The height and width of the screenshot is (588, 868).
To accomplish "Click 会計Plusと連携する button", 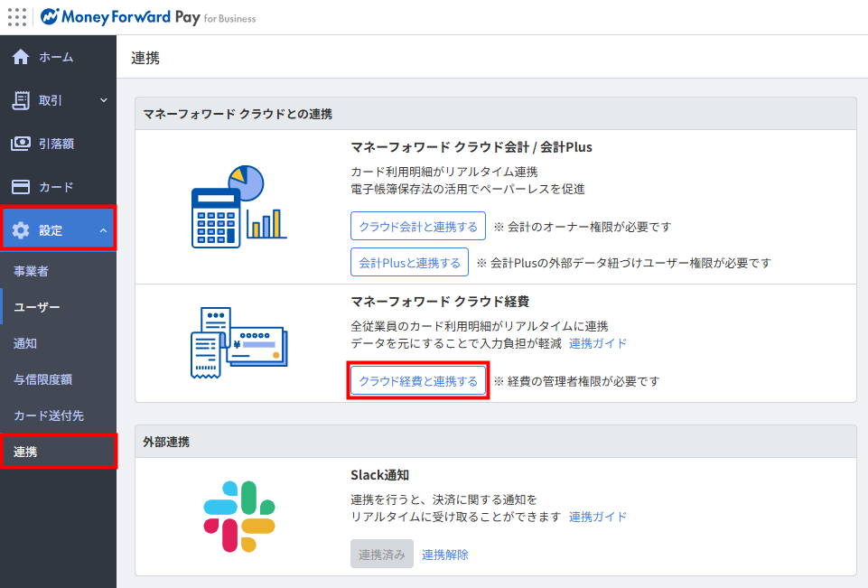I will click(x=410, y=263).
